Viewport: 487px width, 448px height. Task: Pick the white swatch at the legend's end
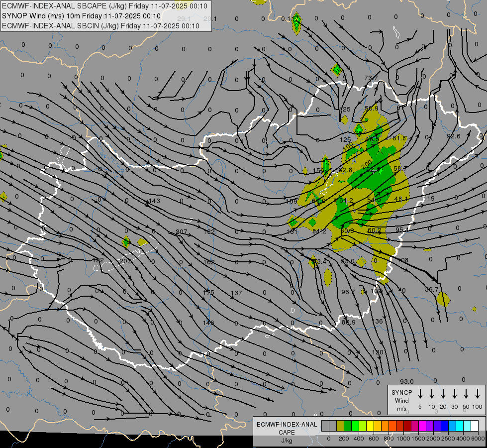(x=475, y=426)
